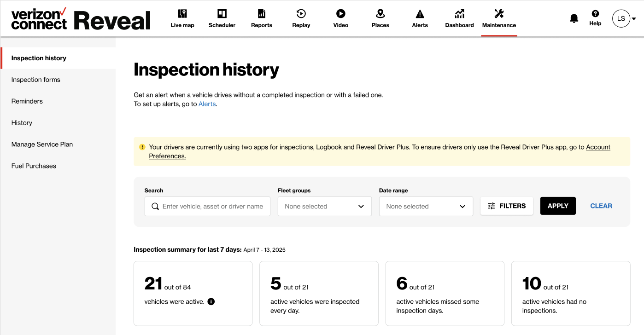Click the info icon beside vehicles were active
Screen dimensions: 644x335
click(x=211, y=302)
